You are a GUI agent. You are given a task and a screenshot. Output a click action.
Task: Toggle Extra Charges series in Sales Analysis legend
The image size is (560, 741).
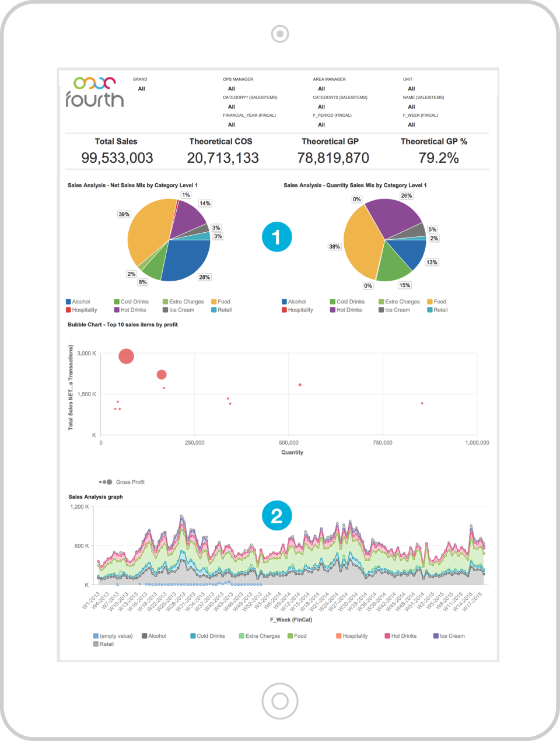[x=260, y=636]
